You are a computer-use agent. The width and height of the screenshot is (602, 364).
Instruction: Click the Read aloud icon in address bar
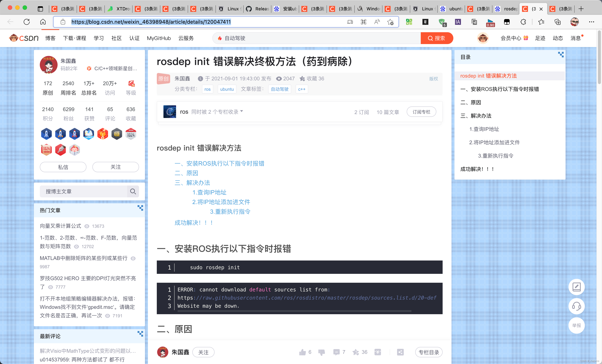377,22
